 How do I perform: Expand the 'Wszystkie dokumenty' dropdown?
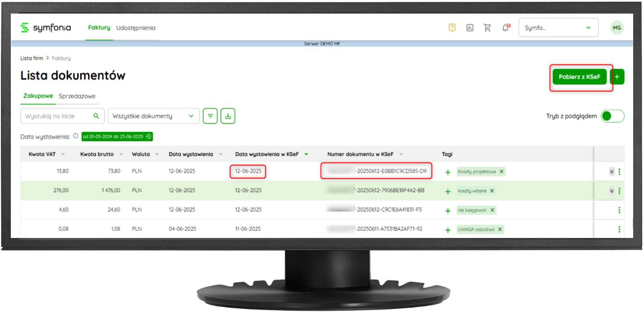153,116
